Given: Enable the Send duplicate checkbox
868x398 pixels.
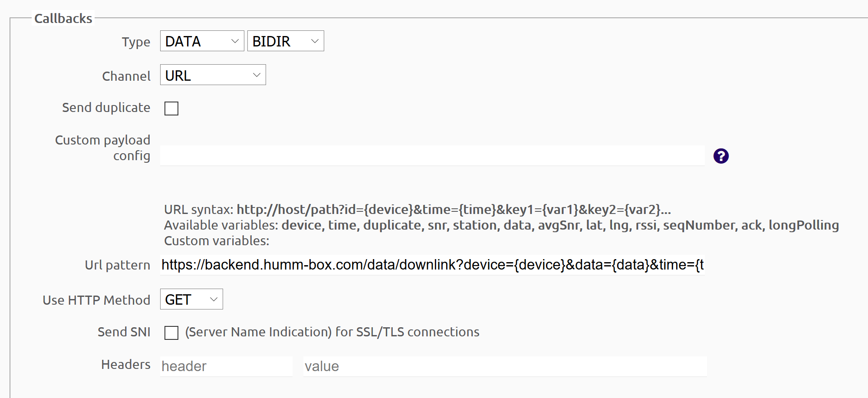Looking at the screenshot, I should coord(171,108).
